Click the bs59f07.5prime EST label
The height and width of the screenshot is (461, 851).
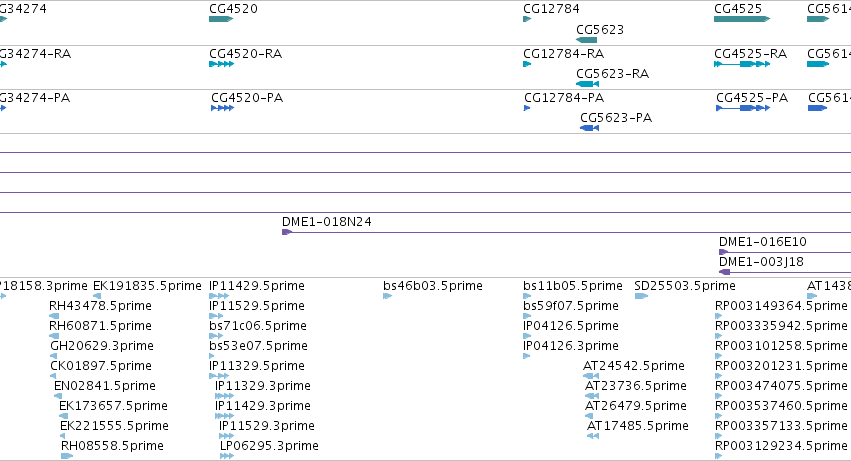(571, 306)
